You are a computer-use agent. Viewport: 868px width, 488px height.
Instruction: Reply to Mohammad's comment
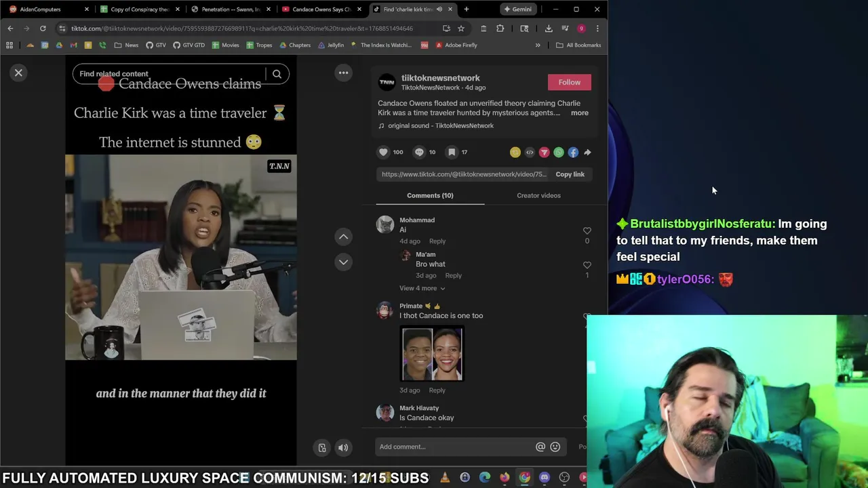(437, 241)
